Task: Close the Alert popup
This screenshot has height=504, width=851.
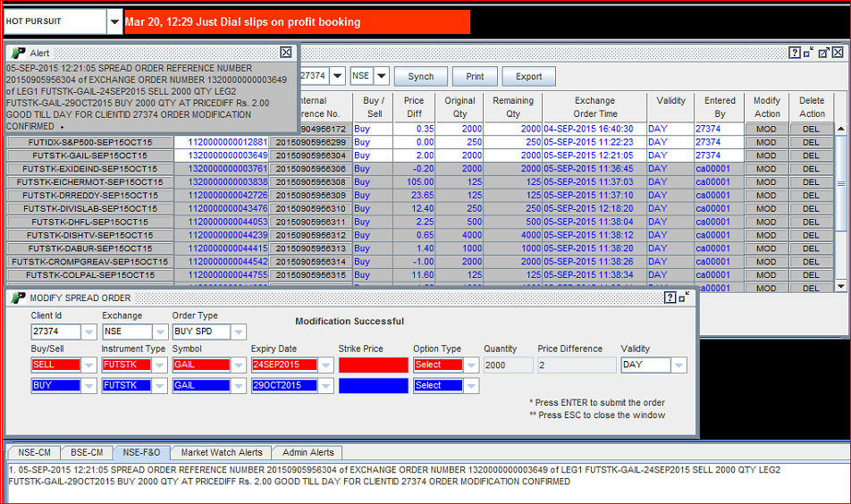Action: [x=286, y=53]
